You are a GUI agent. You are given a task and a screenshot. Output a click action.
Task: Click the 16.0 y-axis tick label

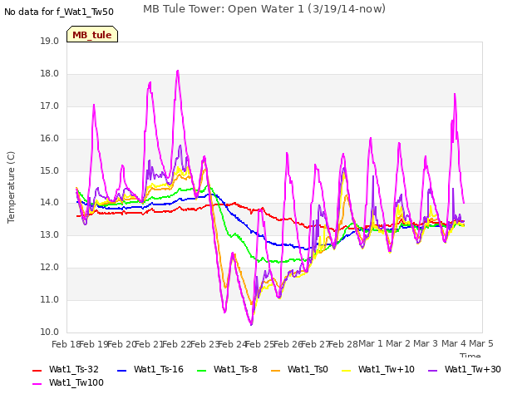[50, 139]
